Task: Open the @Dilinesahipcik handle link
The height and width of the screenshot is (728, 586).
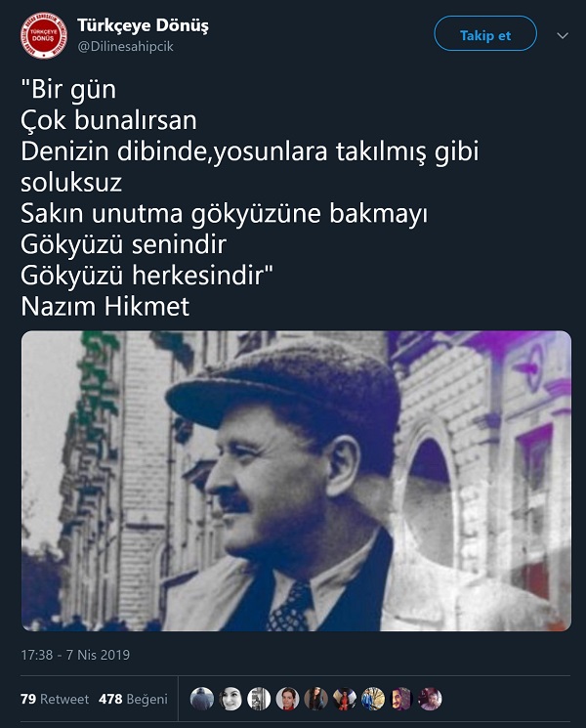Action: [x=126, y=47]
